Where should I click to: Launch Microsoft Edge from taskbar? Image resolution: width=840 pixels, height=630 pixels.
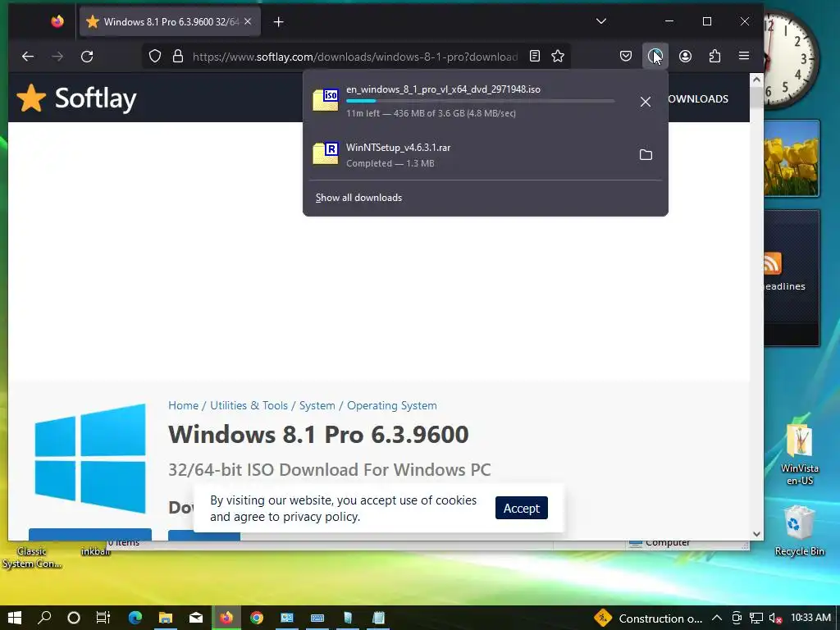(135, 618)
